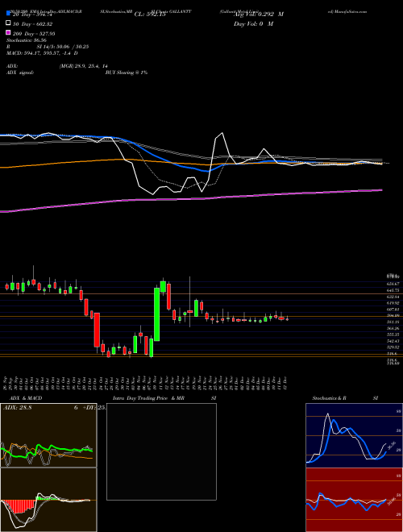
Task: Open the empty Intra Day Trading Price chart
Action: (161, 451)
